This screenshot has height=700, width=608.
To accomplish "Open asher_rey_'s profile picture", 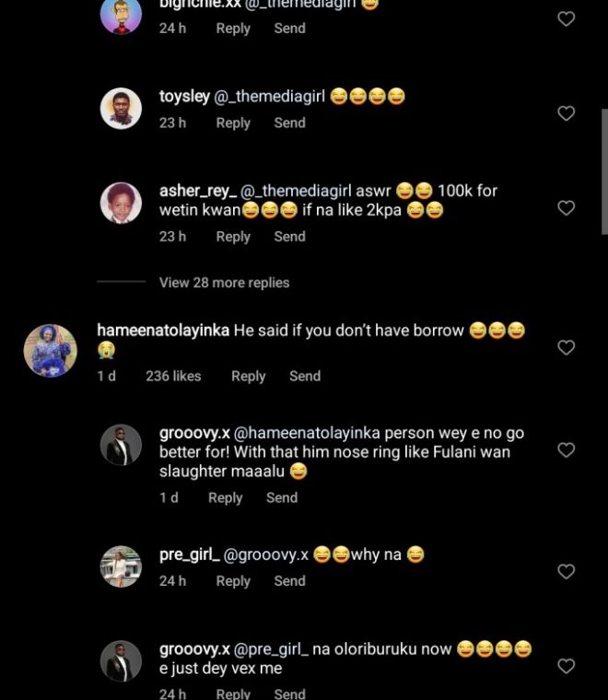I will tap(121, 204).
